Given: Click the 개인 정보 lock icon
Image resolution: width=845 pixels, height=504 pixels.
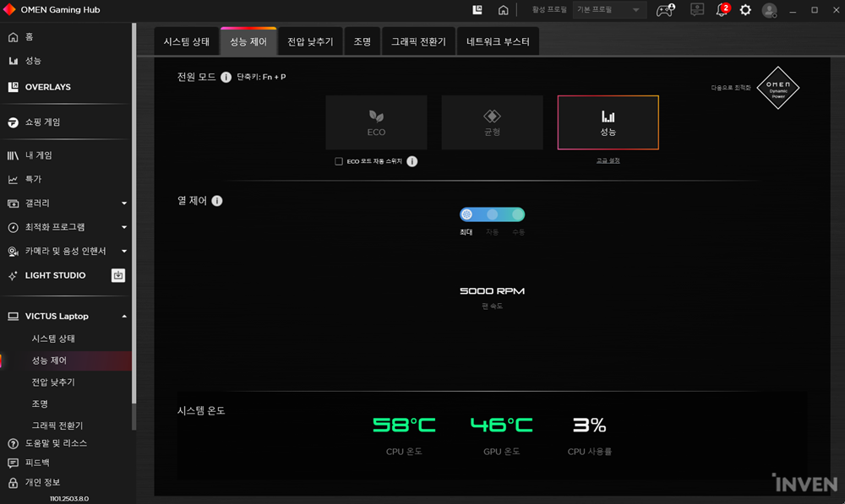Looking at the screenshot, I should pos(13,482).
